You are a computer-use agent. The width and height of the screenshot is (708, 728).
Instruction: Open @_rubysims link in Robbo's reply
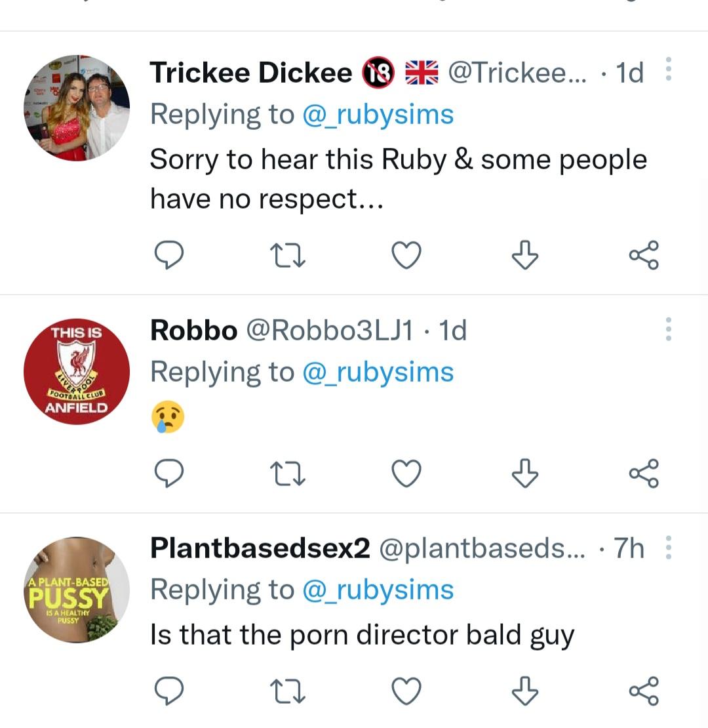[378, 372]
